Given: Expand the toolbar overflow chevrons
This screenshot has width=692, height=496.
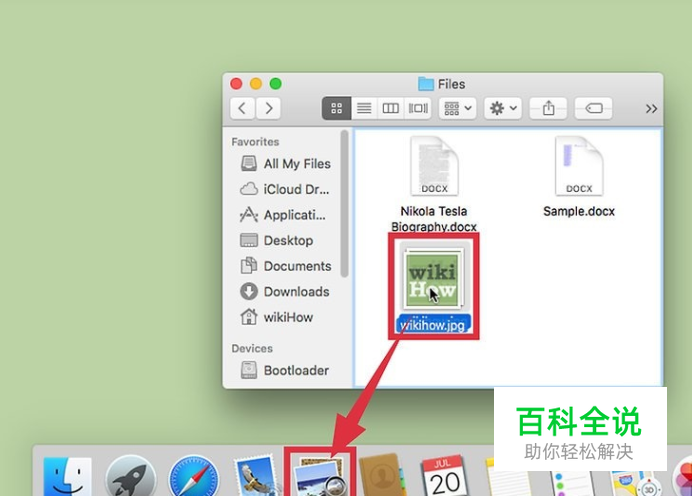Looking at the screenshot, I should (x=651, y=109).
